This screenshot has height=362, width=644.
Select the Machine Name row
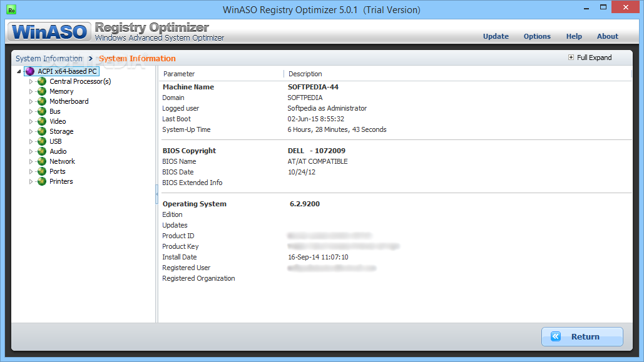pyautogui.click(x=395, y=87)
